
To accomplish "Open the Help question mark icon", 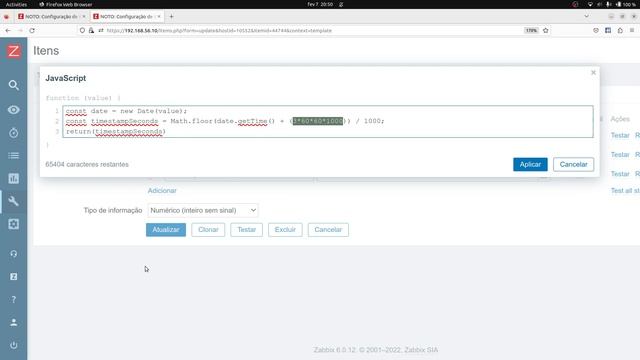I will pyautogui.click(x=13, y=300).
